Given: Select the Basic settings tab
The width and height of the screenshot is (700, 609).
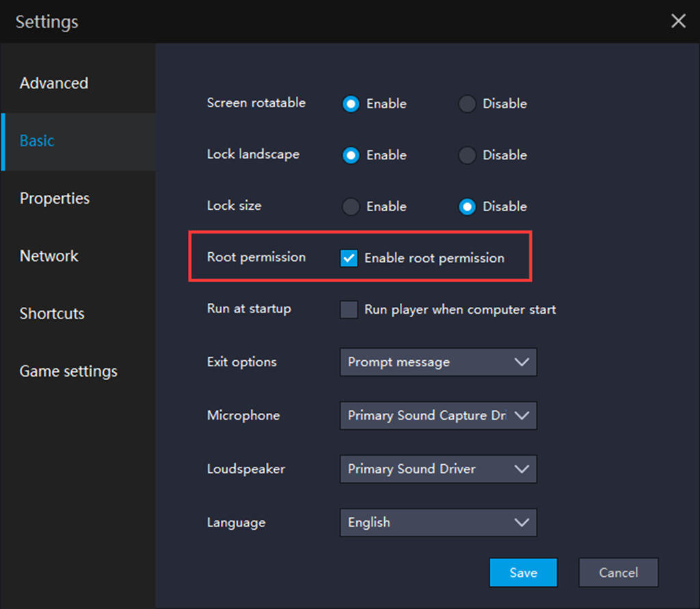Looking at the screenshot, I should coord(78,141).
